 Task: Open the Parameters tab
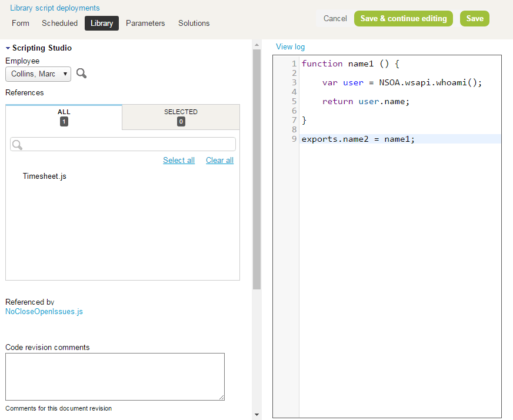coord(145,23)
